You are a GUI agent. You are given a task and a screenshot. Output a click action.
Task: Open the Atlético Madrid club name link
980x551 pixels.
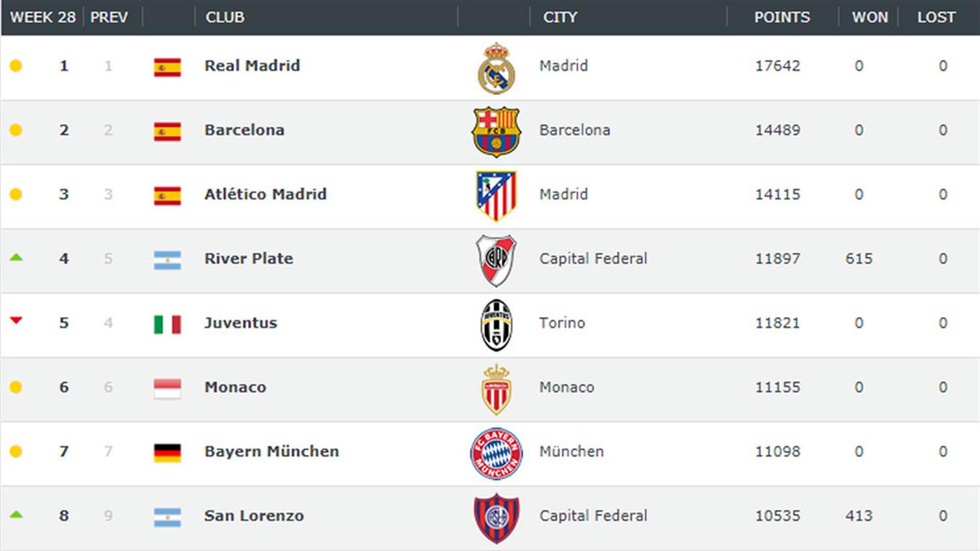tap(265, 194)
